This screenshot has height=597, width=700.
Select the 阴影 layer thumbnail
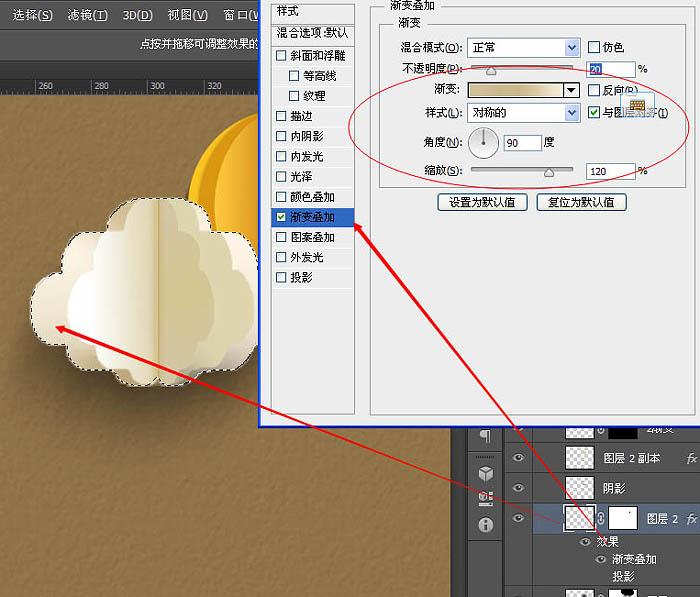[x=579, y=488]
